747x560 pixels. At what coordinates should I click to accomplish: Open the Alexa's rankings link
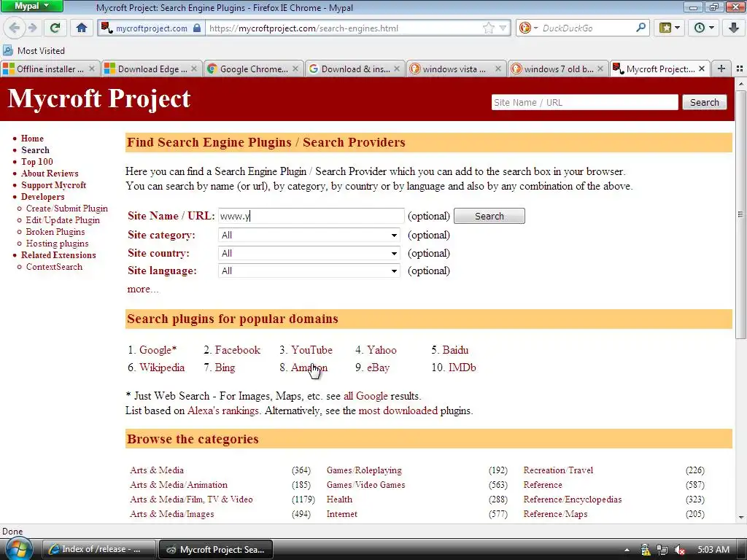pos(223,411)
